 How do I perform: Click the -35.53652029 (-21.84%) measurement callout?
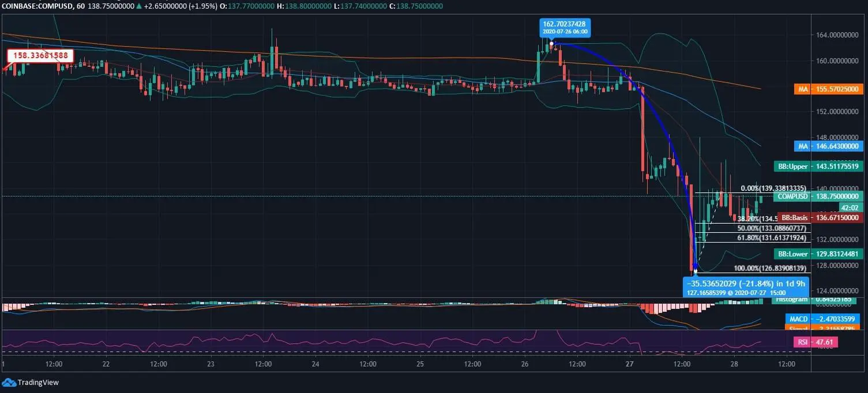[746, 287]
